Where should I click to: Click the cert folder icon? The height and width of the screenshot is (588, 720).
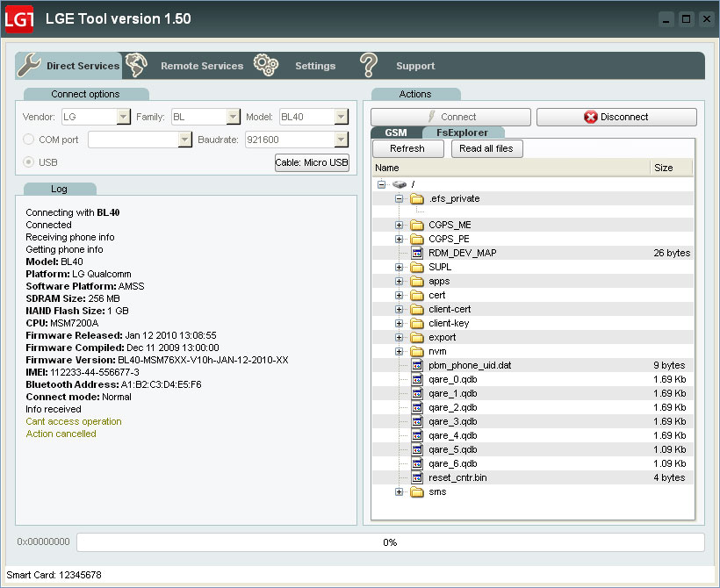coord(416,295)
